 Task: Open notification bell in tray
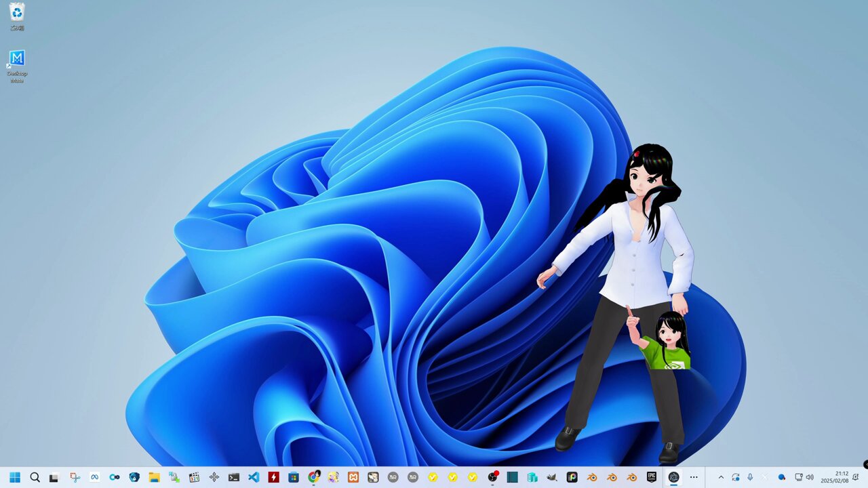(856, 477)
